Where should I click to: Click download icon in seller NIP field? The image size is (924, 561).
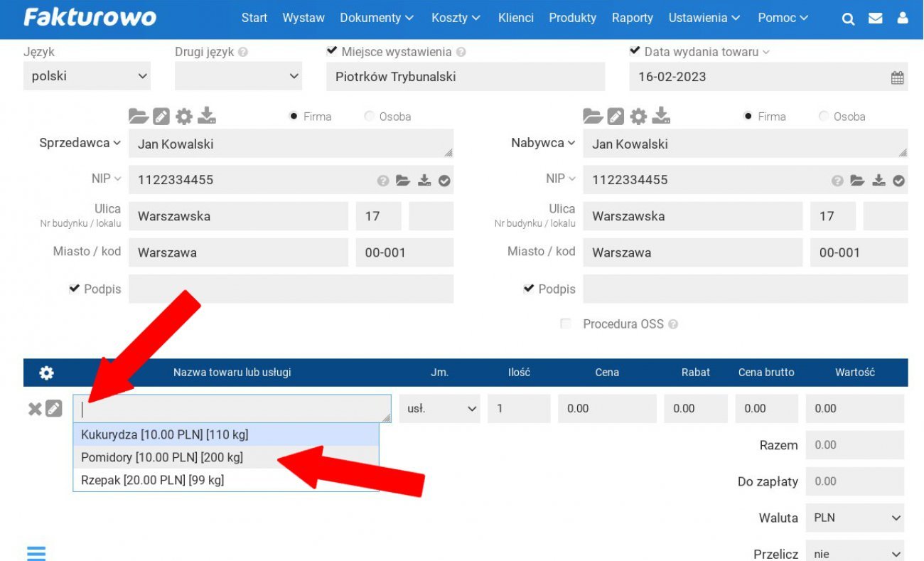coord(424,180)
